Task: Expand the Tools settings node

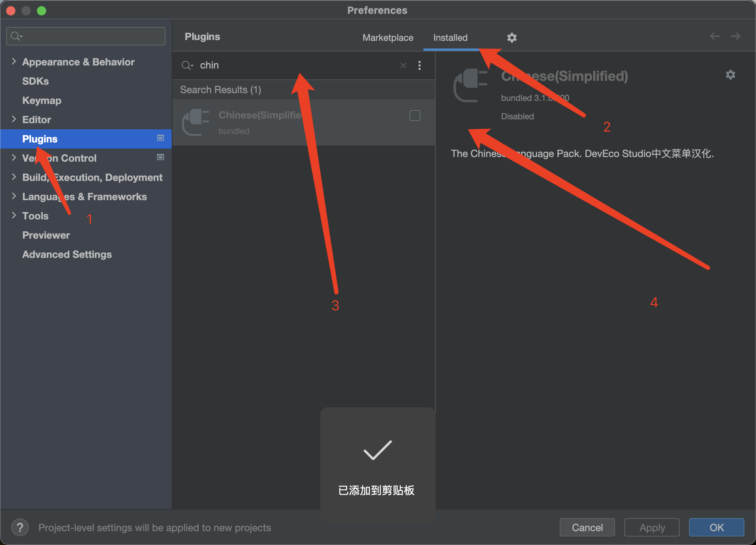Action: (x=14, y=216)
